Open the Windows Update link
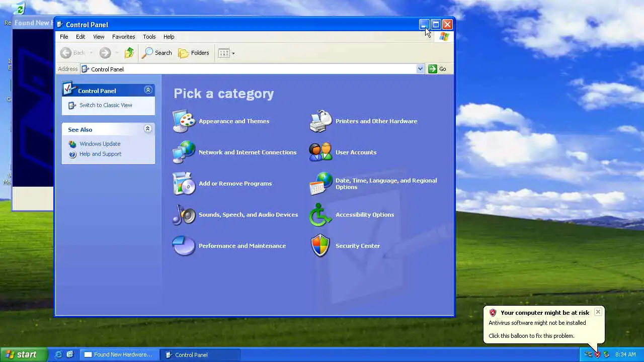 point(100,144)
